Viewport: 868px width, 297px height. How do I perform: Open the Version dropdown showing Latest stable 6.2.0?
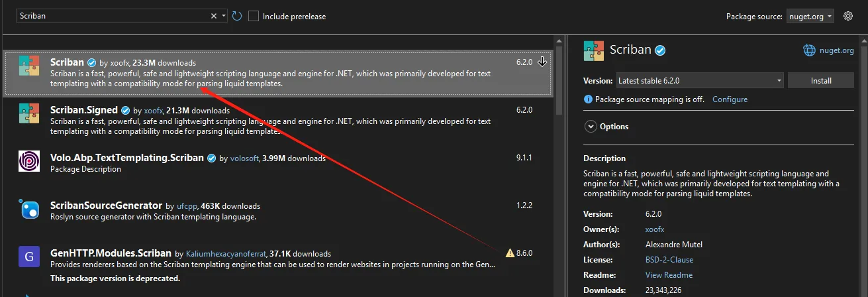click(700, 80)
